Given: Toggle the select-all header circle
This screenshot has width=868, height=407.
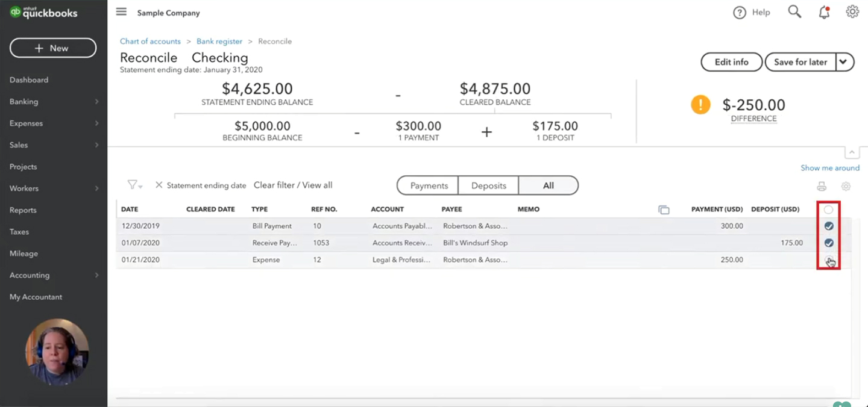Looking at the screenshot, I should pos(829,210).
